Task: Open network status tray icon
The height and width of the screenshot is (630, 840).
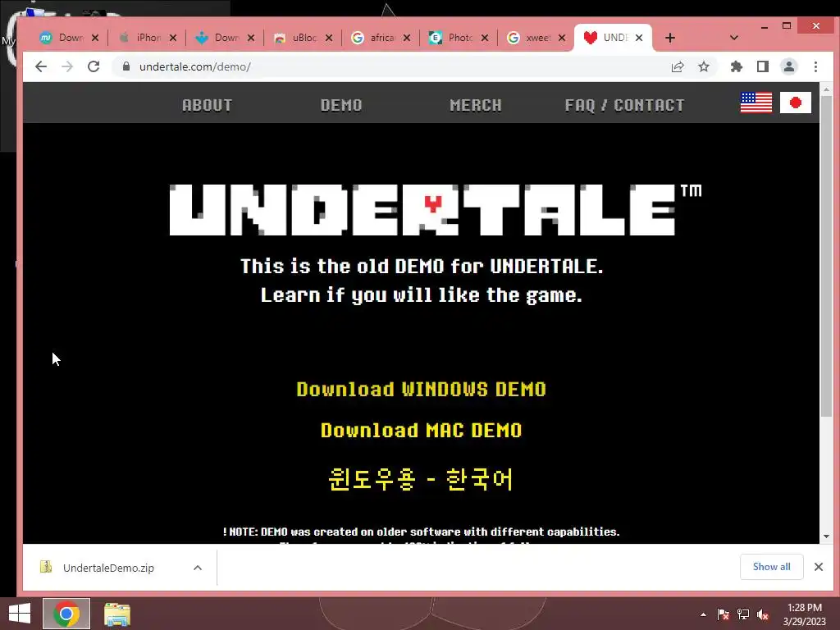Action: click(743, 614)
